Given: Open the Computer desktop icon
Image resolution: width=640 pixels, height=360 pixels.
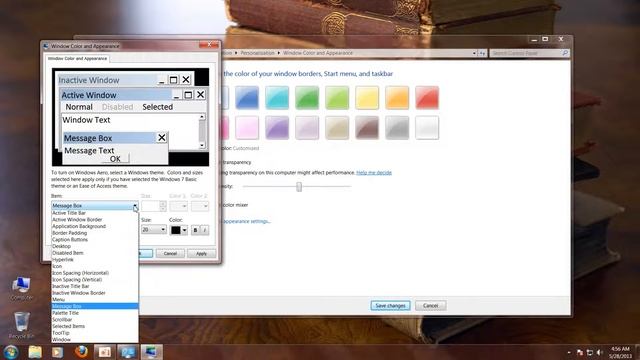Looking at the screenshot, I should [x=21, y=288].
